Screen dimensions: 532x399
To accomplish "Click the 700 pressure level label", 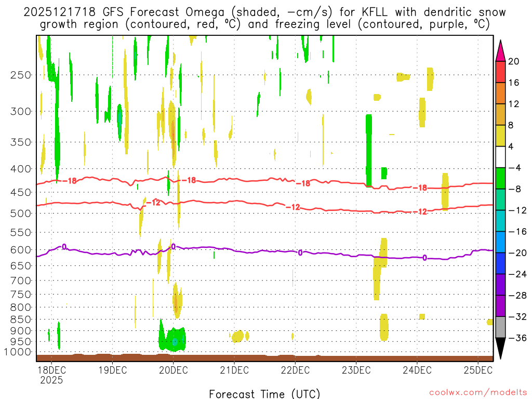I will [21, 281].
